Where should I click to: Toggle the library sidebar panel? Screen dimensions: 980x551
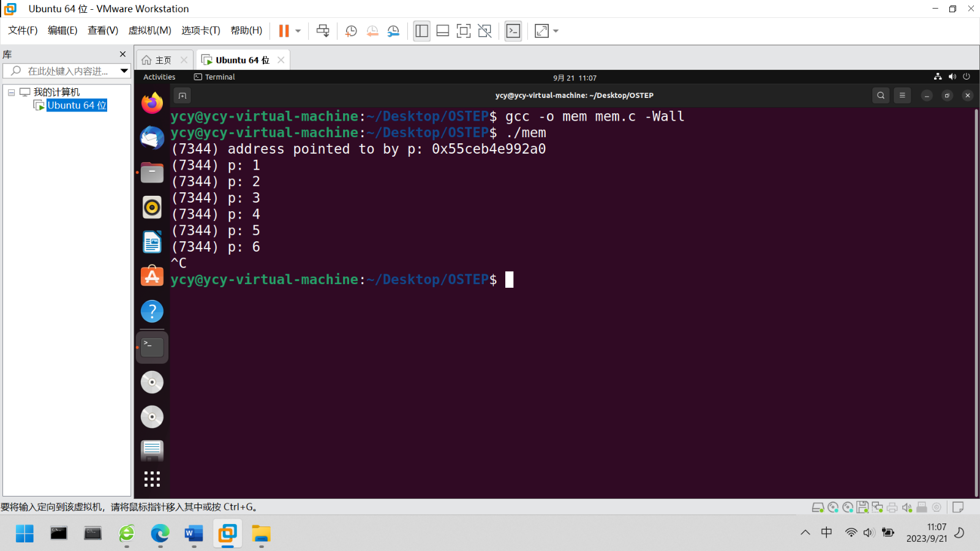(421, 31)
